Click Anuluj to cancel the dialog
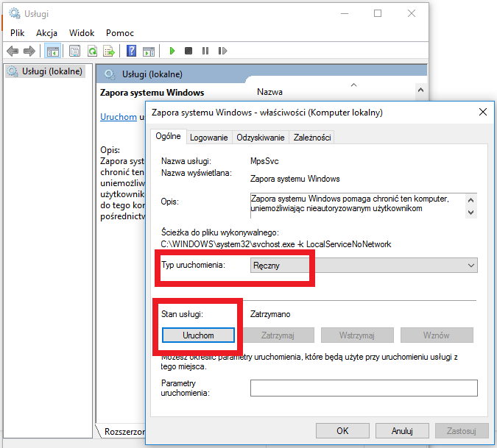Viewport: 497px width, 448px height. 402,430
